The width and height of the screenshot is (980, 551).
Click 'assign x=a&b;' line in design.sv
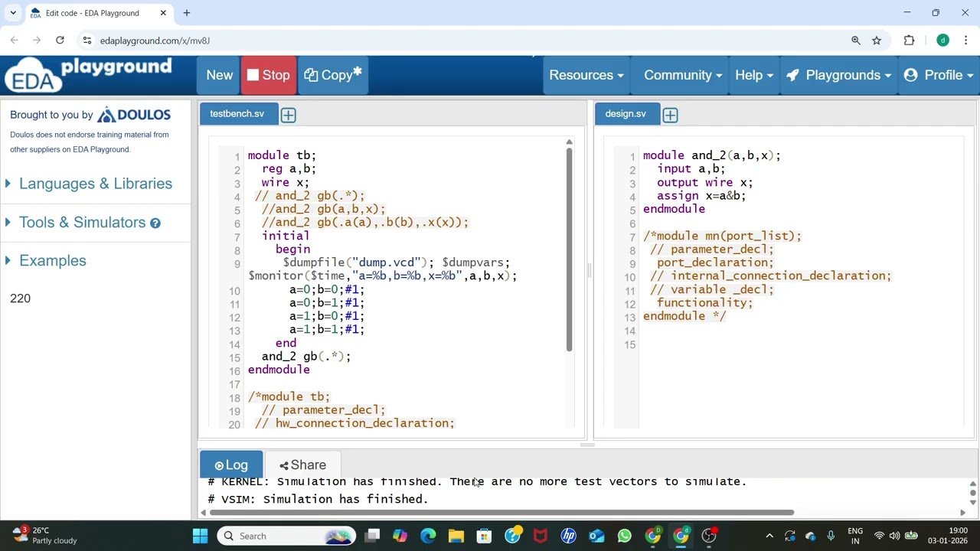(x=701, y=196)
